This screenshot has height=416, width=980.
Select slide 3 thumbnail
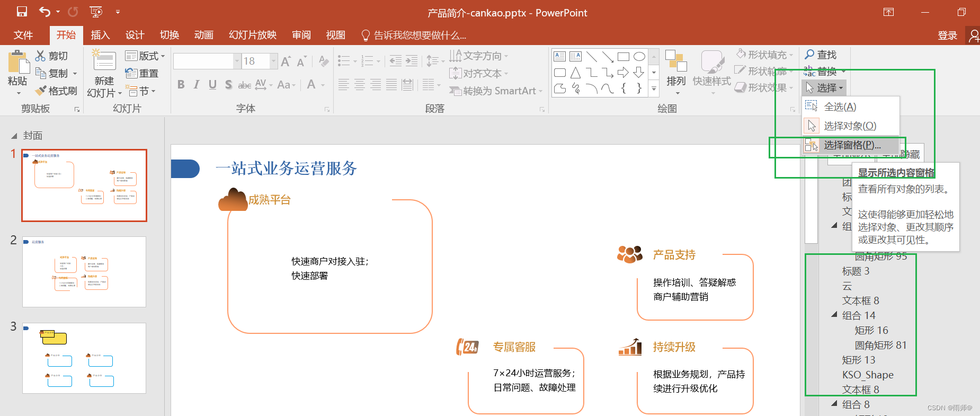pyautogui.click(x=84, y=358)
